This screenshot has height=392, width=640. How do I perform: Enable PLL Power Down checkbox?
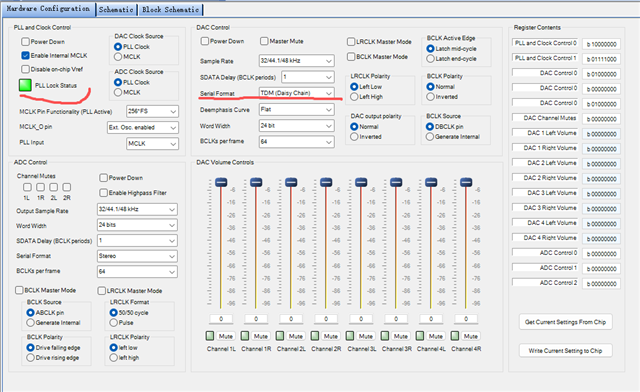pos(25,42)
